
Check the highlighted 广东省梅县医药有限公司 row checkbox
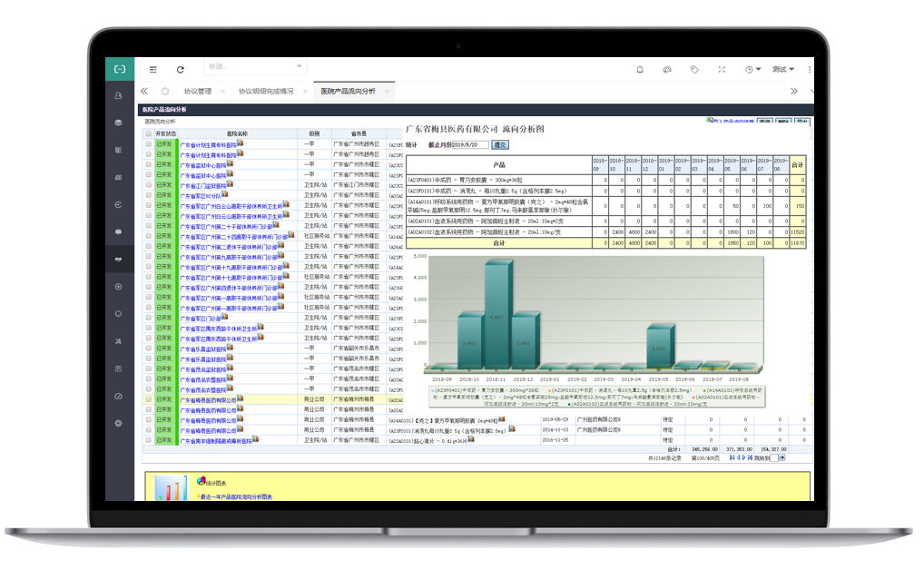coord(149,399)
